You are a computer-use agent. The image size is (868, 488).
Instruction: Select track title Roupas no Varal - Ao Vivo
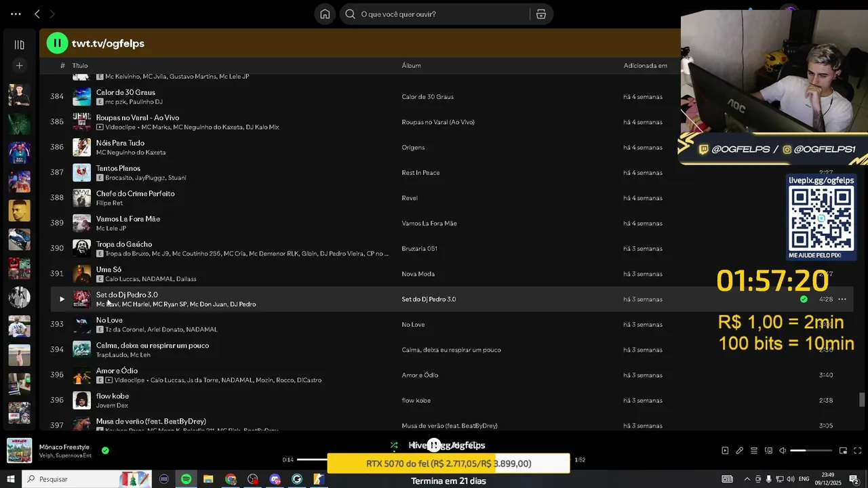[138, 117]
